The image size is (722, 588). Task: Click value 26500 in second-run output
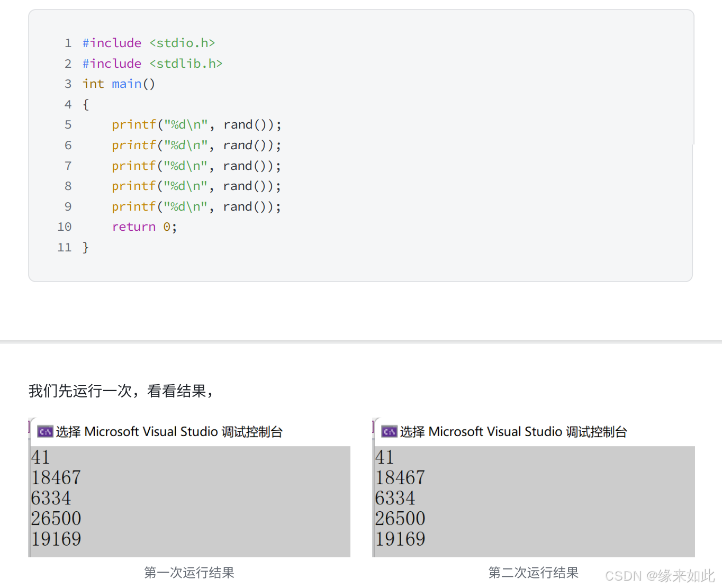(400, 518)
